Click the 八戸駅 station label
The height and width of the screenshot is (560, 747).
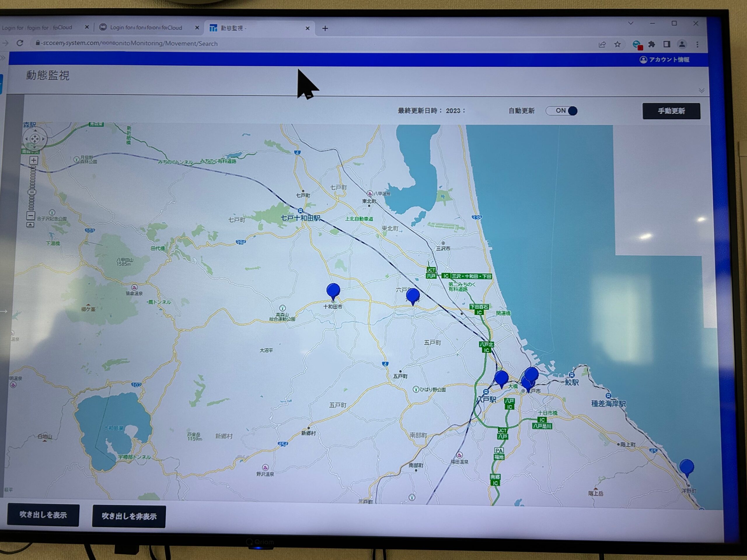pyautogui.click(x=486, y=399)
